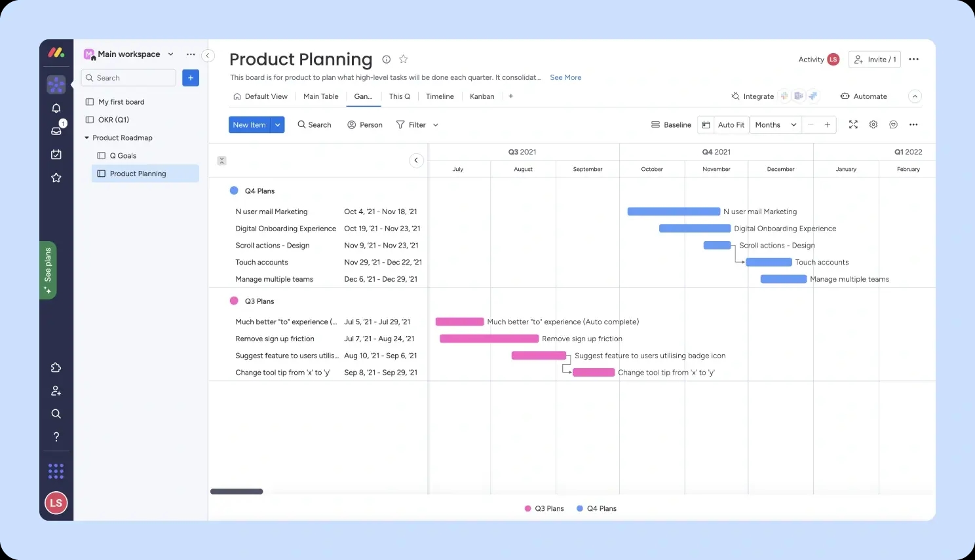Collapse the Gantt item list panel

pyautogui.click(x=416, y=160)
